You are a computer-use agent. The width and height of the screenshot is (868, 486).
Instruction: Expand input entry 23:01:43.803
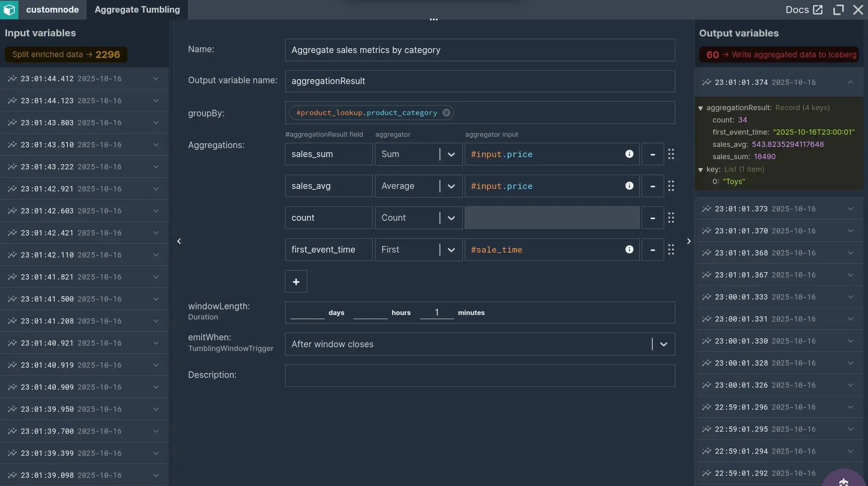(84, 122)
